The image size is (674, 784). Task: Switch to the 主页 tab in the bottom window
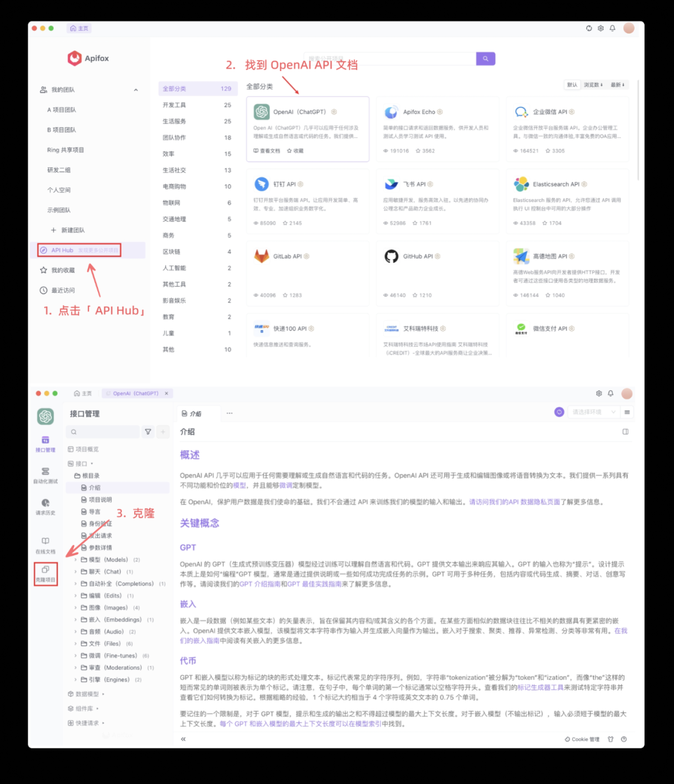(83, 393)
